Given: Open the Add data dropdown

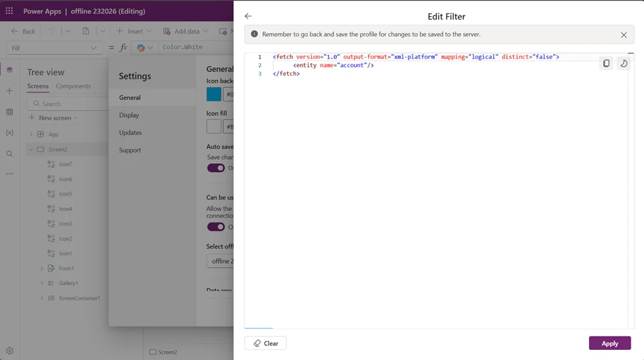Looking at the screenshot, I should [x=186, y=32].
